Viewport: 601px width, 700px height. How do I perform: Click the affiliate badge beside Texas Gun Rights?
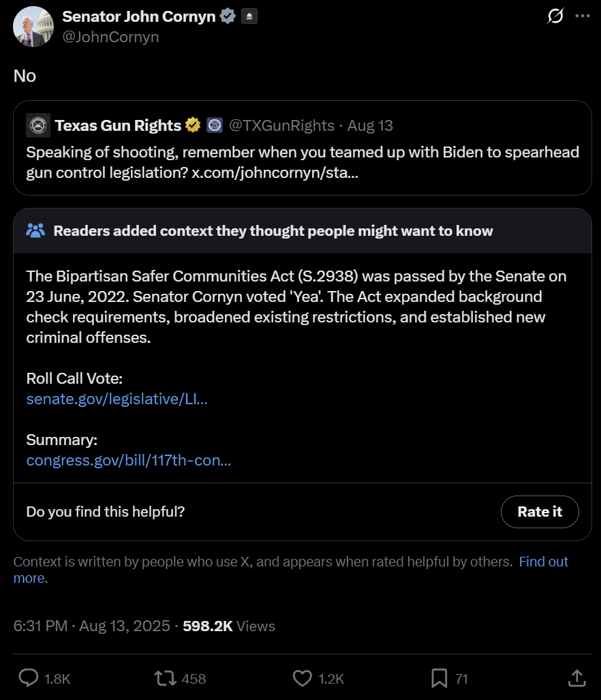pyautogui.click(x=215, y=125)
